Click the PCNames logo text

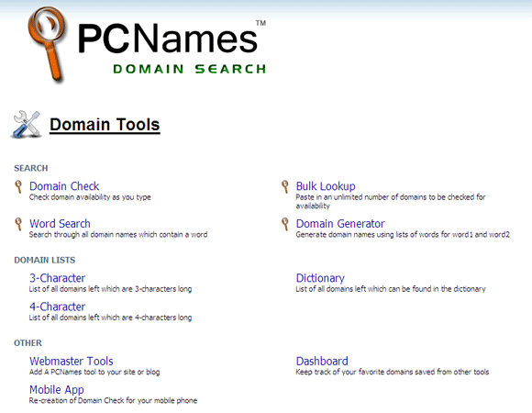pyautogui.click(x=168, y=38)
